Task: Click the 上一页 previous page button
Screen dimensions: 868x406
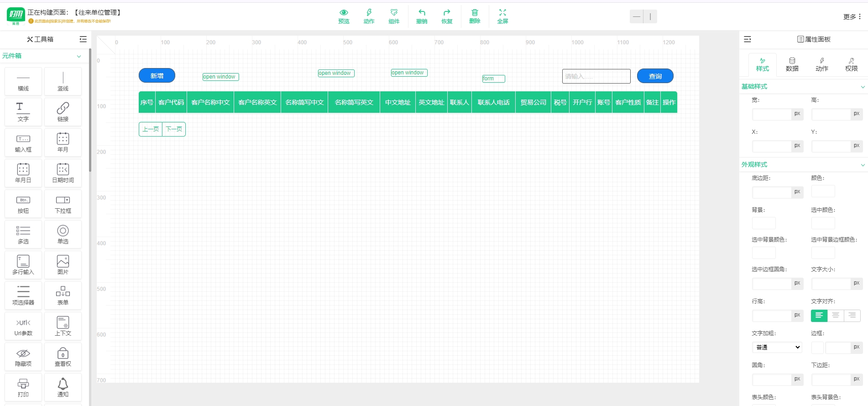Action: pyautogui.click(x=151, y=129)
